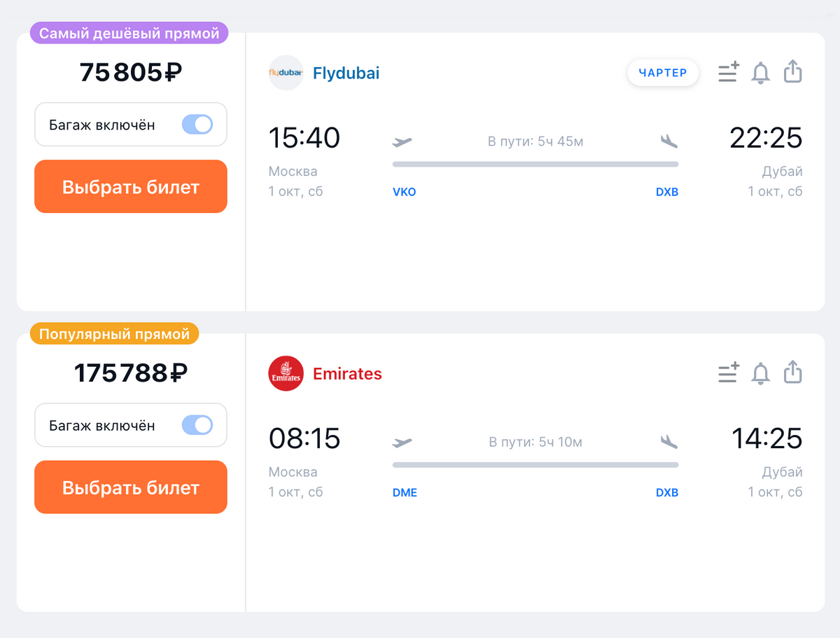Open the Flydubai airline name link
The image size is (840, 638).
346,73
